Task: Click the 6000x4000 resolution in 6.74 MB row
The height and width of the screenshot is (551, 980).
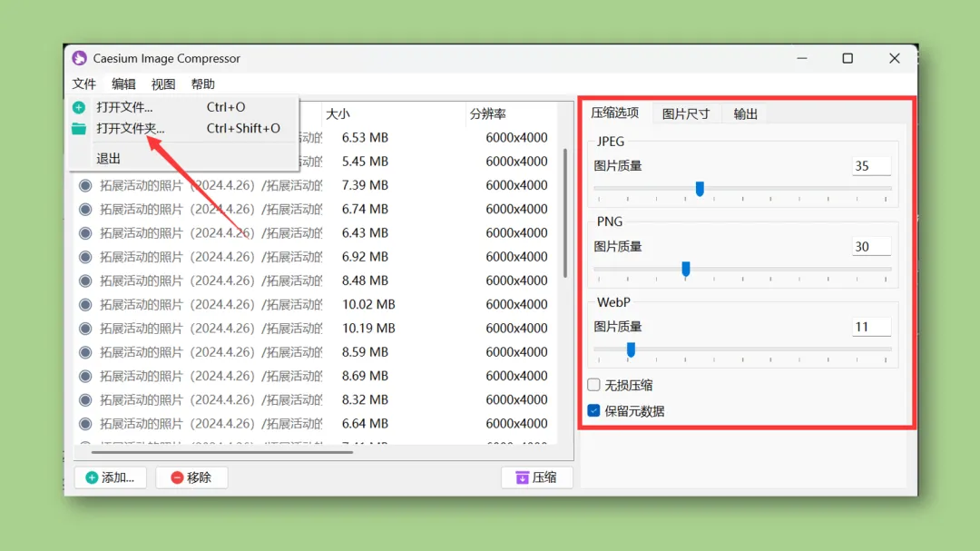Action: [x=516, y=209]
